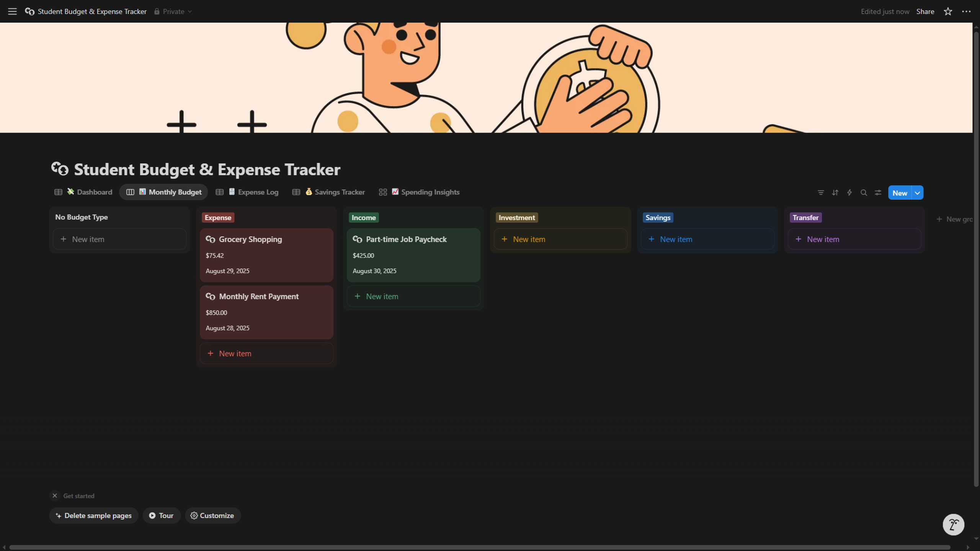The height and width of the screenshot is (551, 980).
Task: Open the sort icon in database toolbar
Action: (835, 193)
